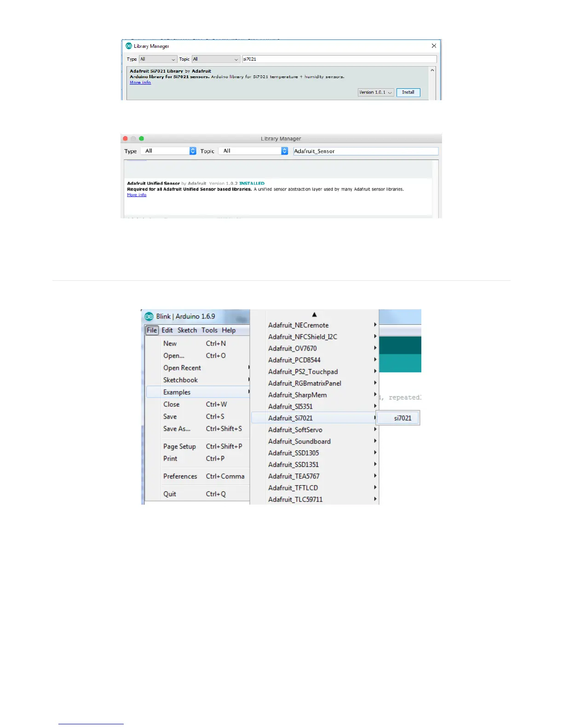Select Adafruit_PCD8544 example entry

(315, 360)
